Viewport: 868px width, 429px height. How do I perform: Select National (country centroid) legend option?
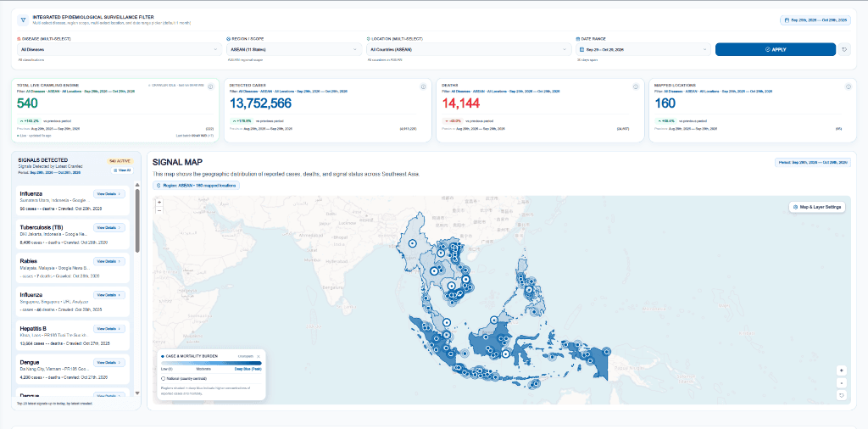(183, 378)
